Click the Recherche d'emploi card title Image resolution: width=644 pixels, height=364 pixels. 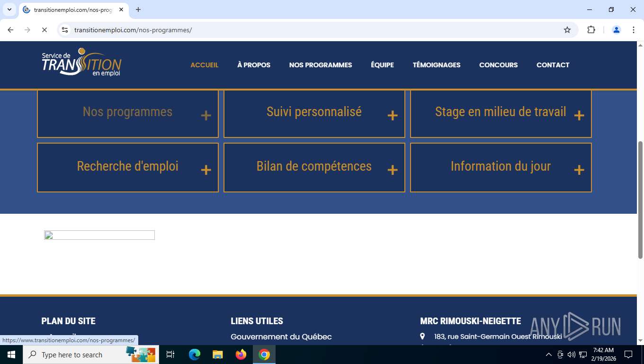pos(127,166)
